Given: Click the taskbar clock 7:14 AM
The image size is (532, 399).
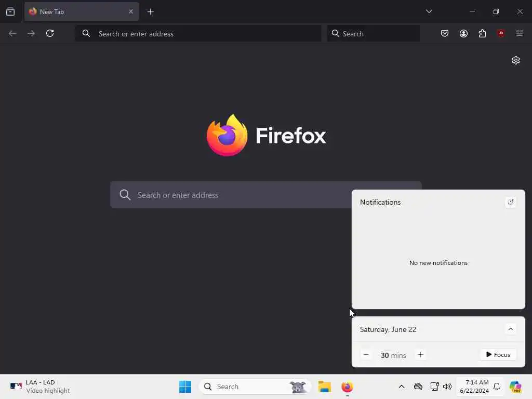Looking at the screenshot, I should pyautogui.click(x=474, y=387).
